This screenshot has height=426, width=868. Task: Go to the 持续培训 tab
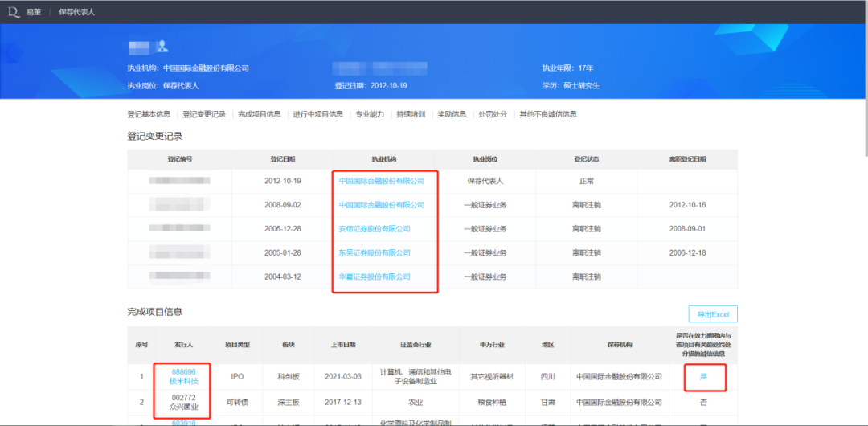tap(411, 114)
